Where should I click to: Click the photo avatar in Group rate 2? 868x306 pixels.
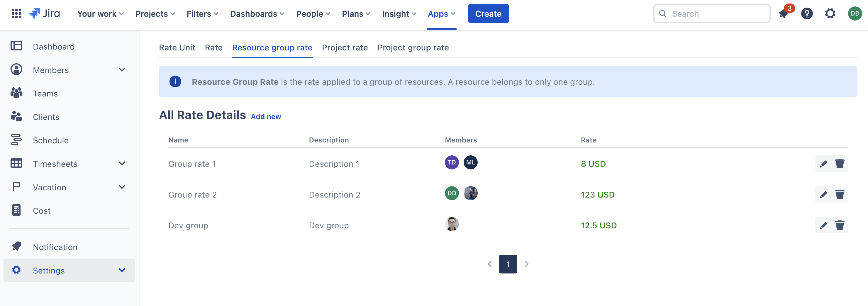(470, 193)
